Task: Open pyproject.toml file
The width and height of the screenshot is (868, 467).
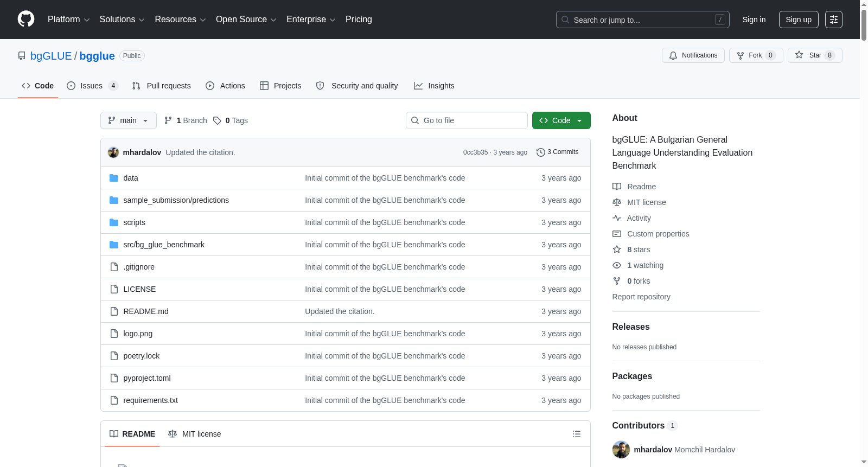Action: click(147, 378)
